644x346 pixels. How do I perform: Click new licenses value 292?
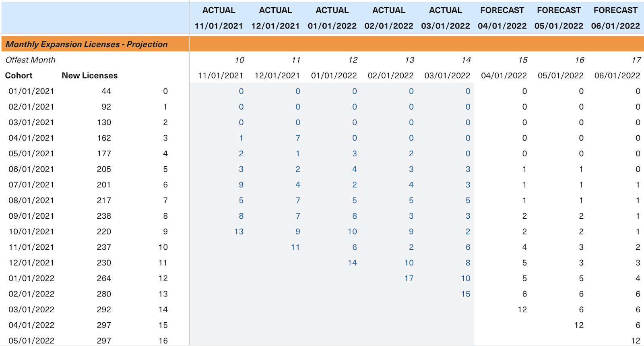[x=104, y=310]
